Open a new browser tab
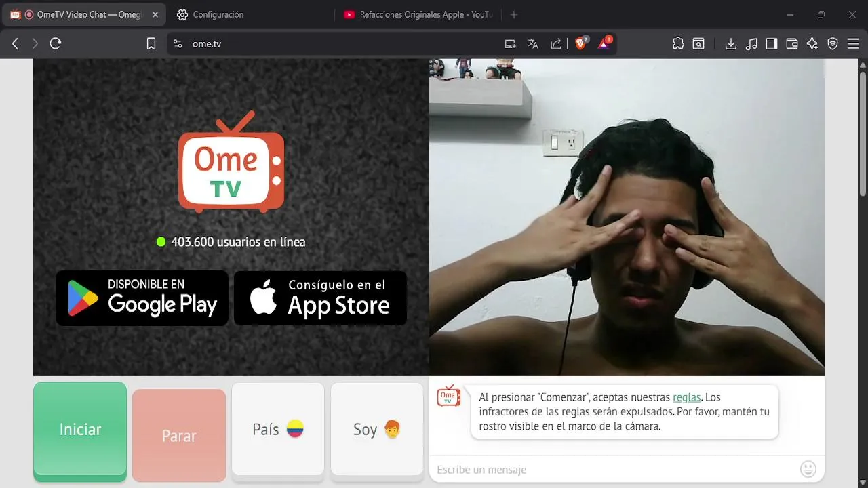Viewport: 868px width, 488px height. [513, 14]
